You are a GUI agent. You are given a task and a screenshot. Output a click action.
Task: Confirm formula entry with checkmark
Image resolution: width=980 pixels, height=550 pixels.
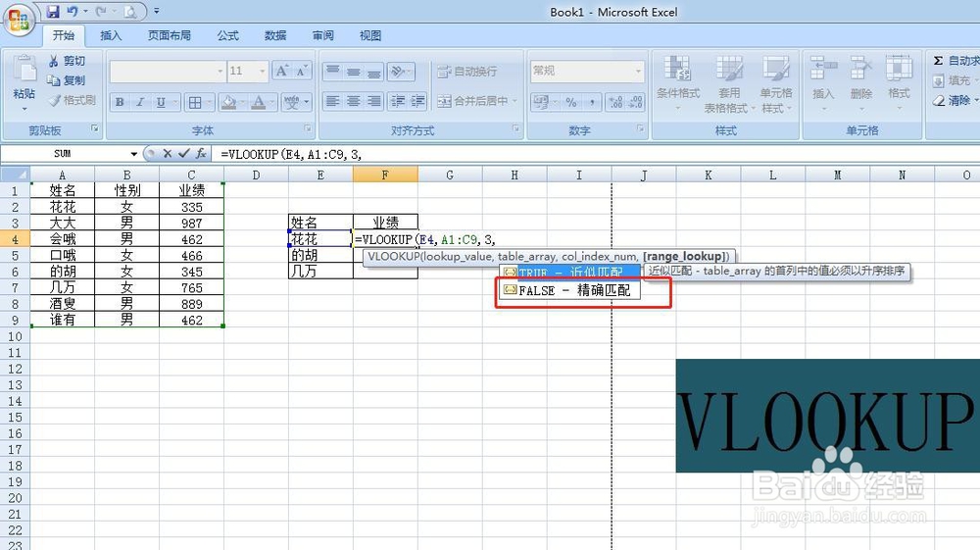184,153
